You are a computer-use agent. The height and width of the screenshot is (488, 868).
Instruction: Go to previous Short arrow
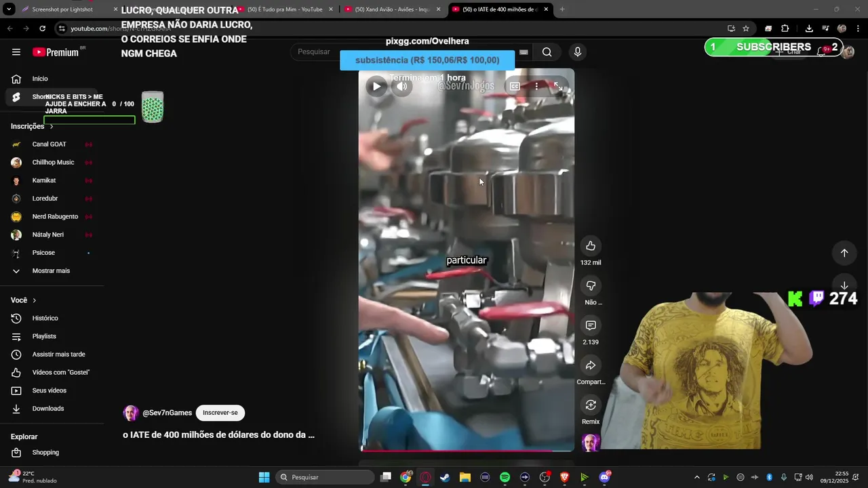844,253
